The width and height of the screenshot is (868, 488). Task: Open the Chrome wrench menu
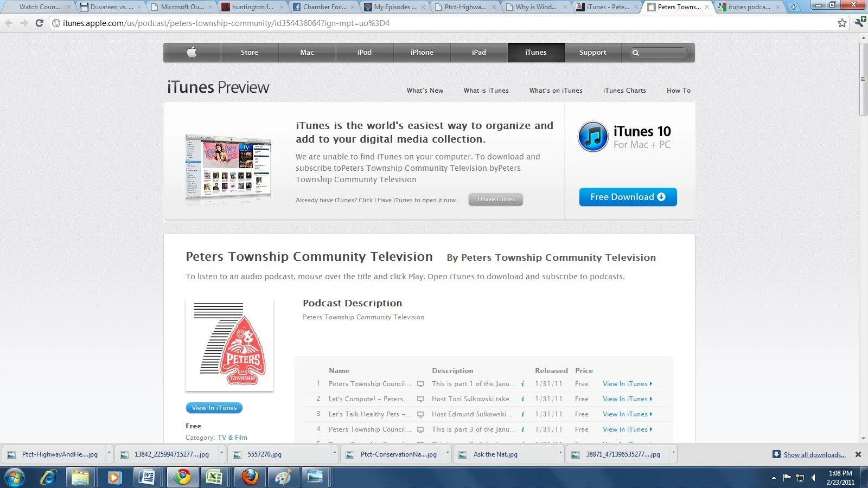point(859,23)
